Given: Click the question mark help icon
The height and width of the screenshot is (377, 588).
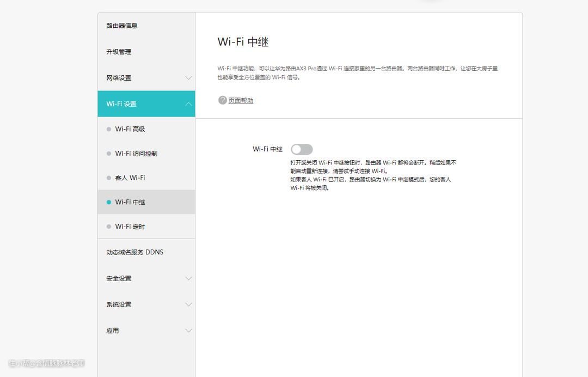Looking at the screenshot, I should tap(222, 100).
